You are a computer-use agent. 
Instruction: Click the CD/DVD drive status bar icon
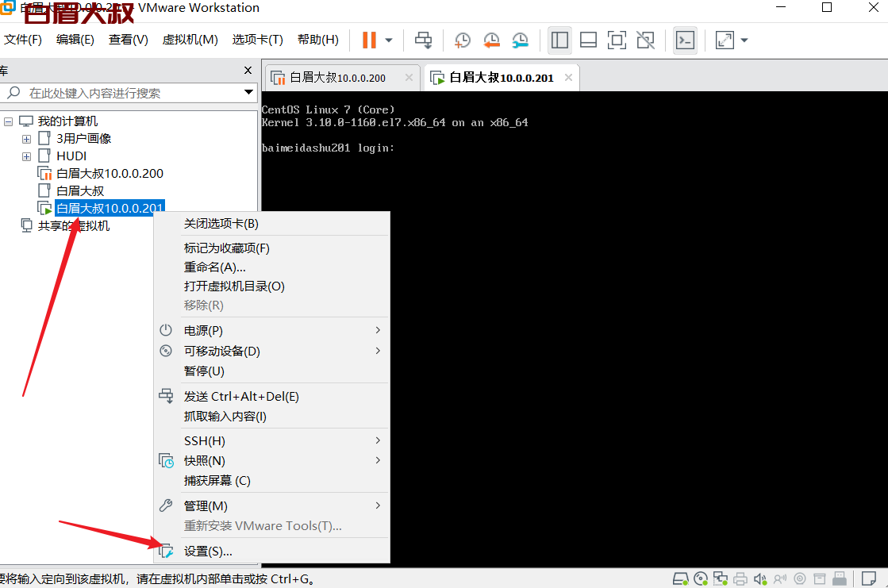(x=701, y=579)
